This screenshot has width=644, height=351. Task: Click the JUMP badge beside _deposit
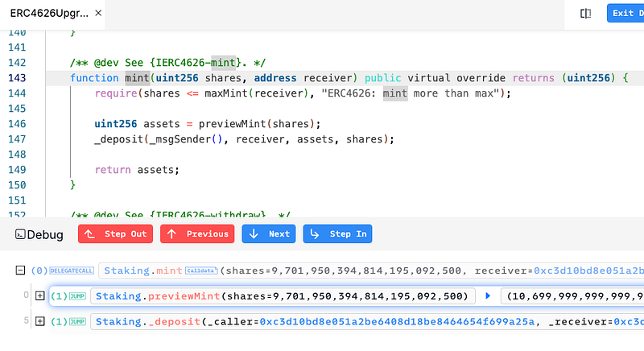[79, 322]
